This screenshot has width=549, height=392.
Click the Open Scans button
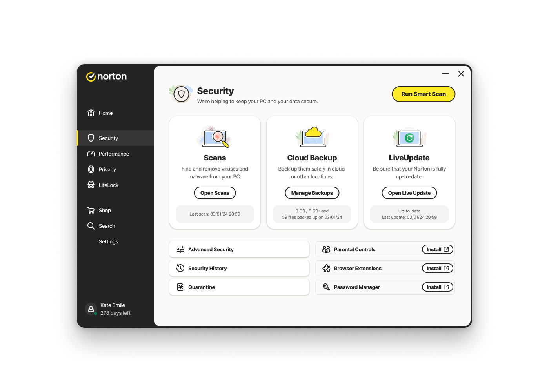pos(215,193)
